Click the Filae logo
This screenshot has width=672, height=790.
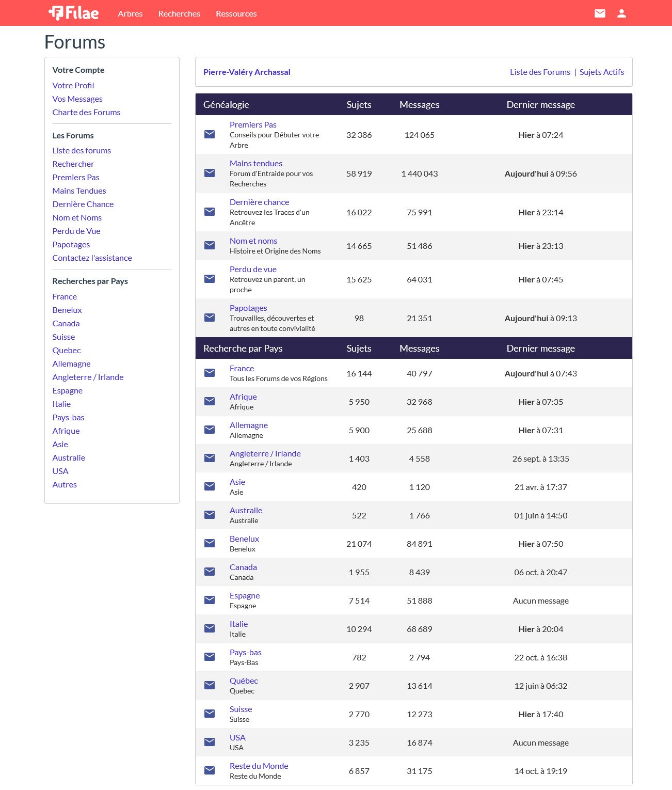coord(73,13)
